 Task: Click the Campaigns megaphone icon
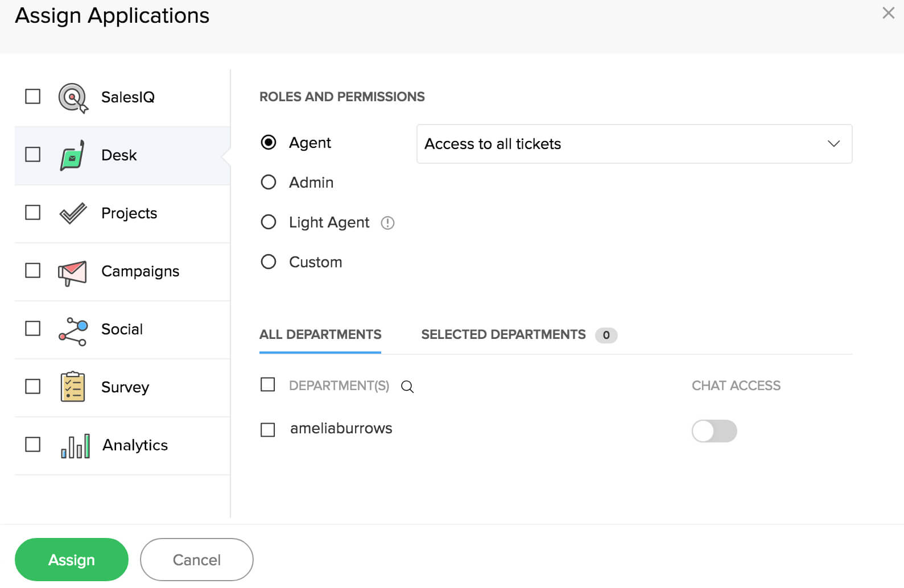[x=72, y=273]
